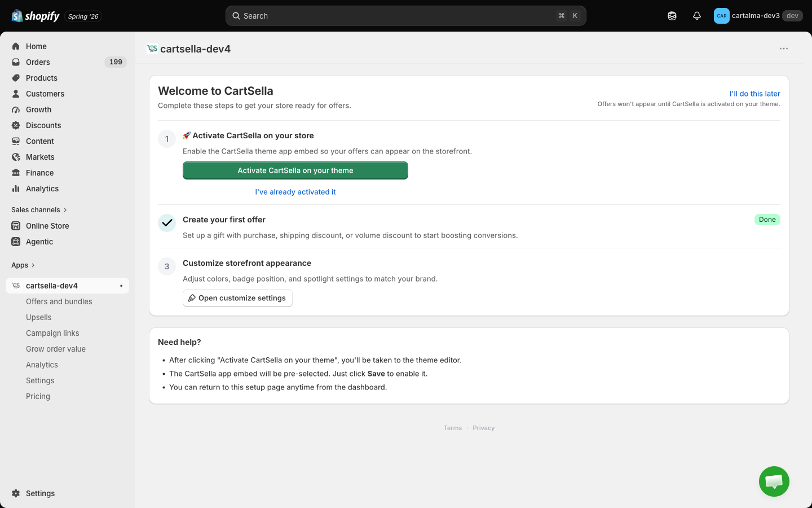The image size is (812, 508).
Task: Open CartSella Settings submenu item
Action: [40, 380]
